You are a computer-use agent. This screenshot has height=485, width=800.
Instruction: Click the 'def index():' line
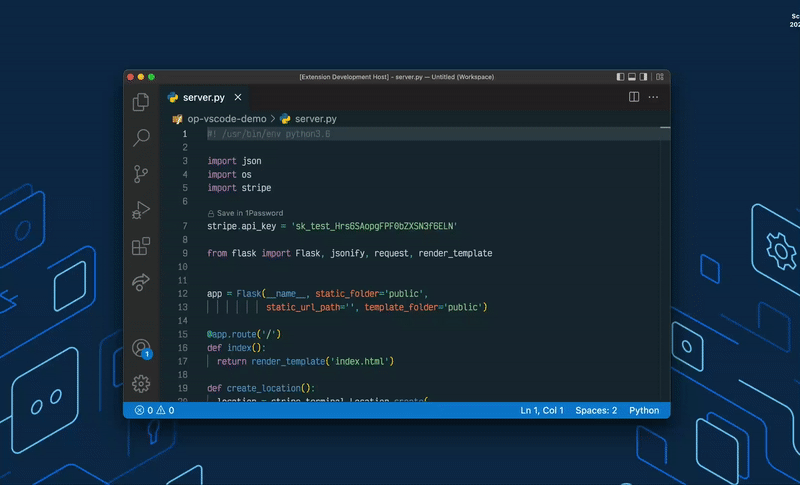(x=236, y=348)
